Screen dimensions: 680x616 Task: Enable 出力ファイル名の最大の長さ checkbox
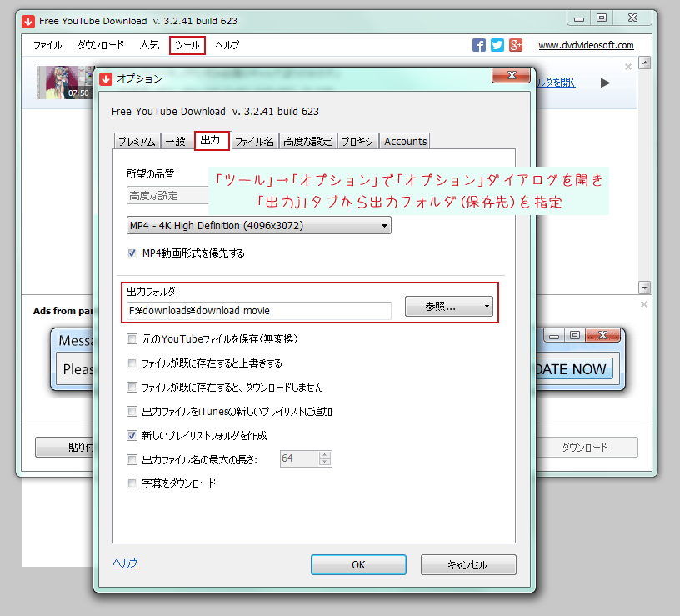click(x=132, y=459)
